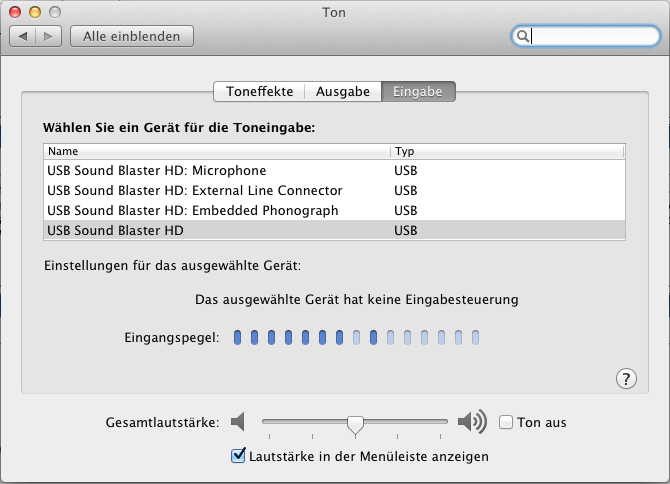This screenshot has width=670, height=484.
Task: Click the Typ column header
Action: (x=507, y=152)
